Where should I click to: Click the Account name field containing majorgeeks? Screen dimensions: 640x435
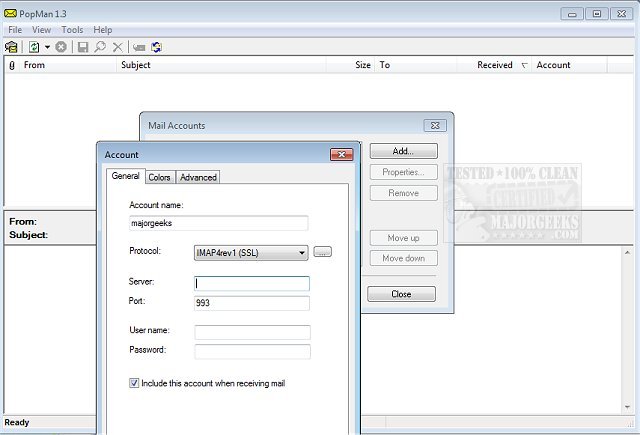218,223
